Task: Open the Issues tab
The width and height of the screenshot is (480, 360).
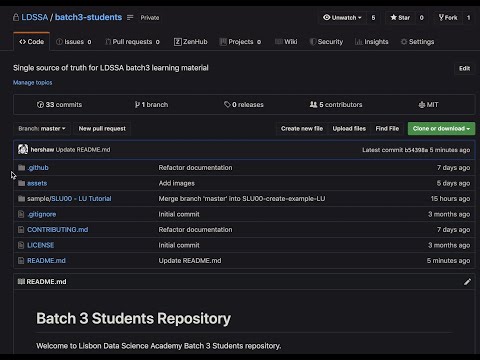Action: (74, 42)
